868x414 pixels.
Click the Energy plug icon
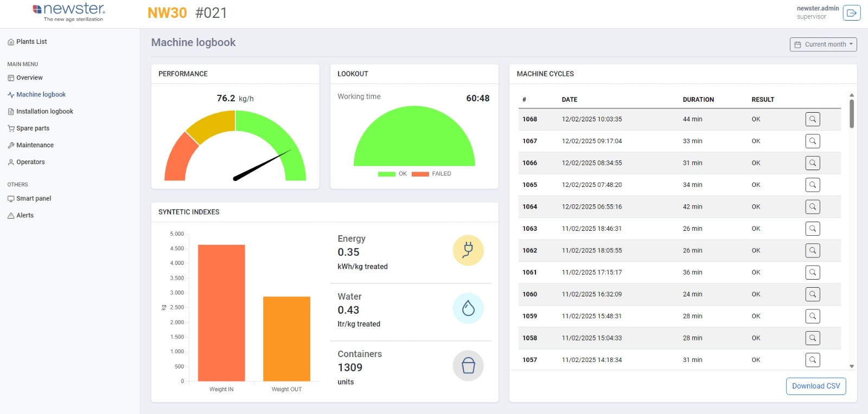468,250
